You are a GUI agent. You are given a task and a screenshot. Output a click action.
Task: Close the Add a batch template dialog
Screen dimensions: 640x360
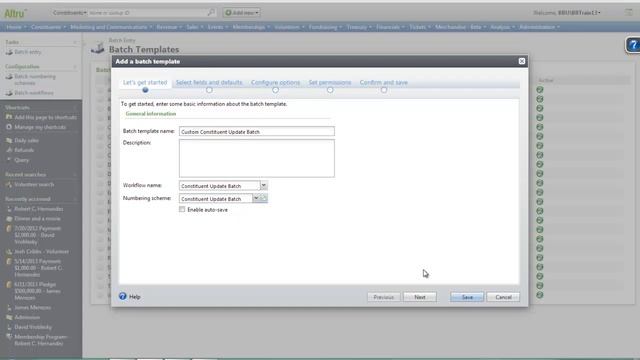522,61
